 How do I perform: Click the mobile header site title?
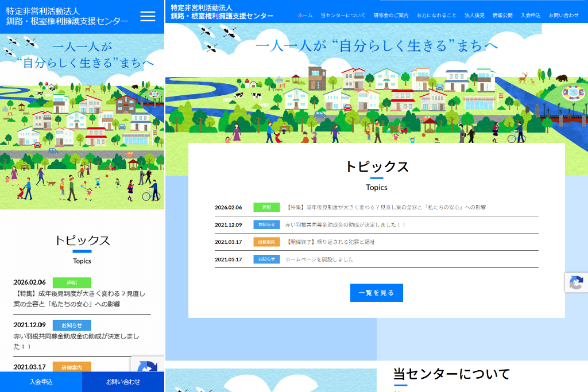[67, 16]
